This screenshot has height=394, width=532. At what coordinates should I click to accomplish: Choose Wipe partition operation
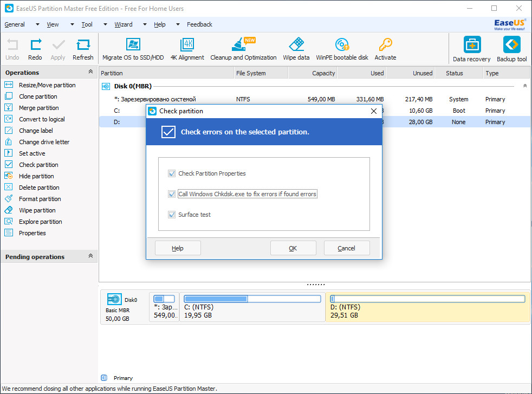(37, 210)
